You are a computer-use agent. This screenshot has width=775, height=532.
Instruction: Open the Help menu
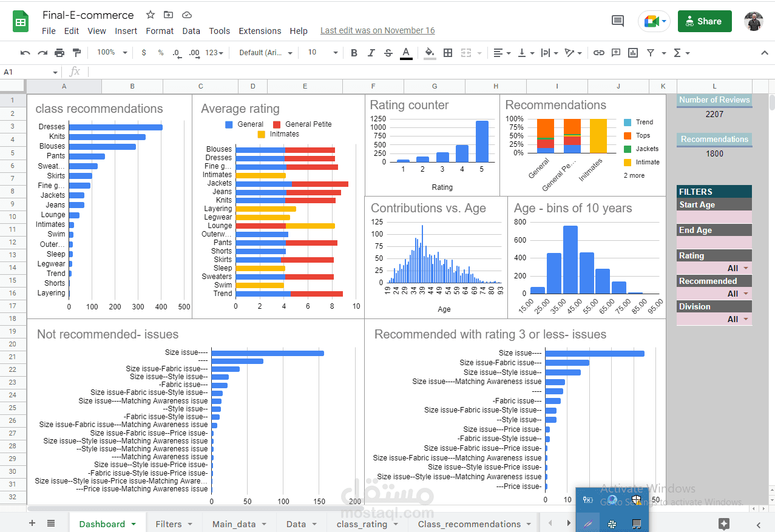299,31
